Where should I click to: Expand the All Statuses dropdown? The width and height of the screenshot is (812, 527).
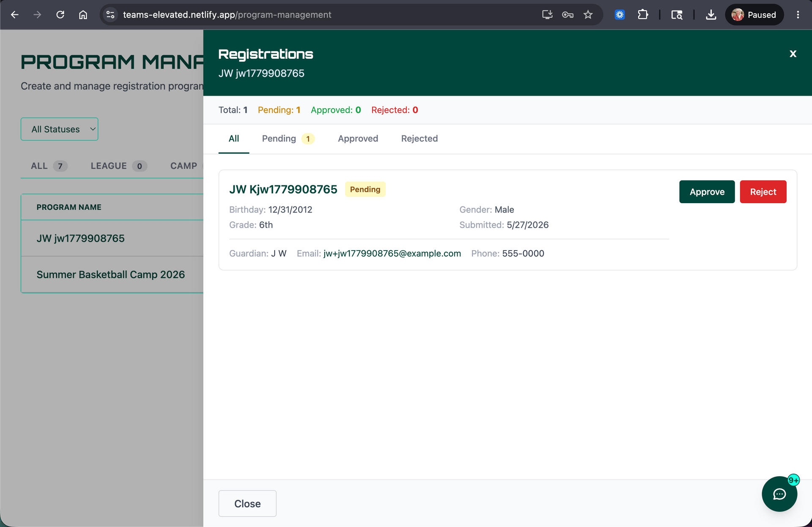pyautogui.click(x=59, y=129)
